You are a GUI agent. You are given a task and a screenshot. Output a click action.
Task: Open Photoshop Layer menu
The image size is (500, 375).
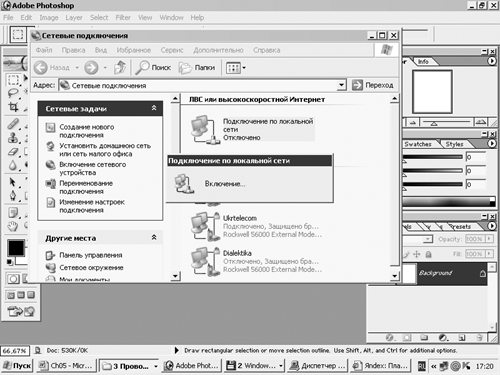[x=74, y=18]
